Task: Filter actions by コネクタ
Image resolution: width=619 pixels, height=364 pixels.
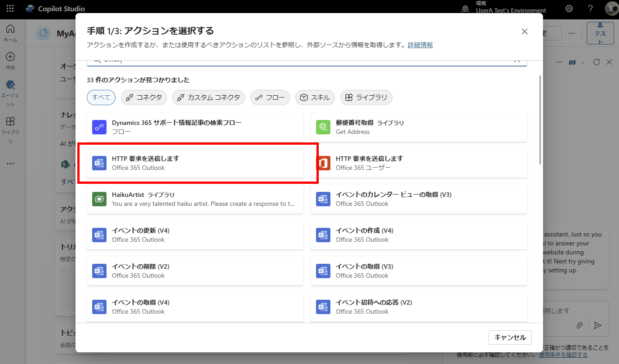Action: (144, 98)
